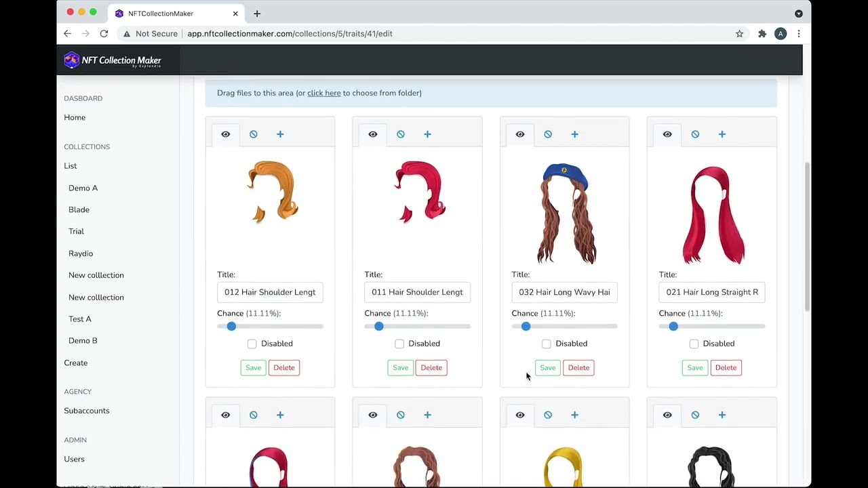The width and height of the screenshot is (868, 488).
Task: Save the 012 Hair Shoulder Length trait
Action: click(x=254, y=367)
